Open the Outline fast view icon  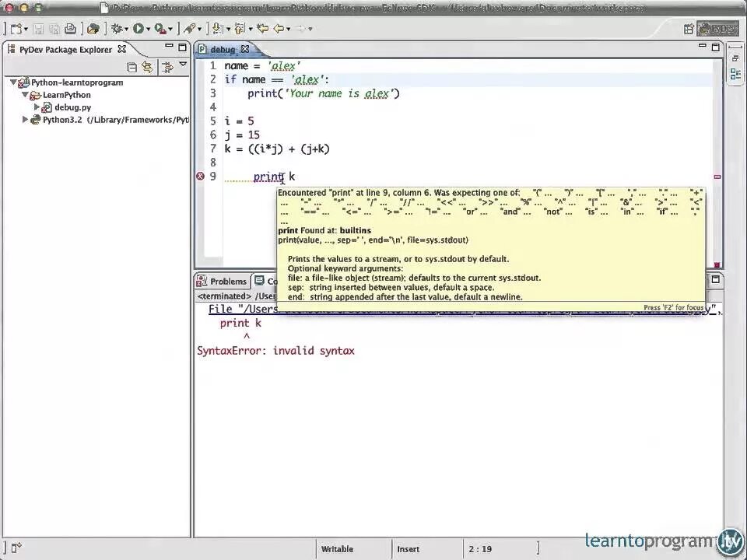pos(735,74)
